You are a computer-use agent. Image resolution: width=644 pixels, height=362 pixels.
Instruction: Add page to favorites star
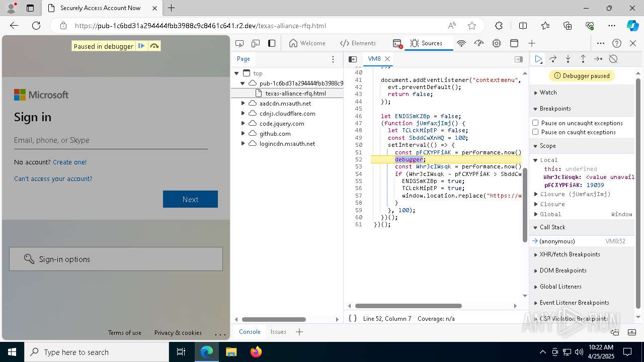coord(471,26)
